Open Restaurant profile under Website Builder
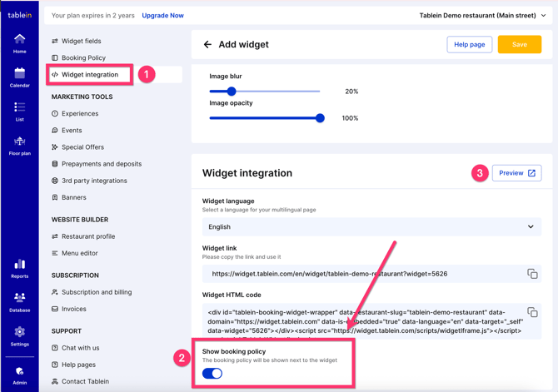 (88, 236)
